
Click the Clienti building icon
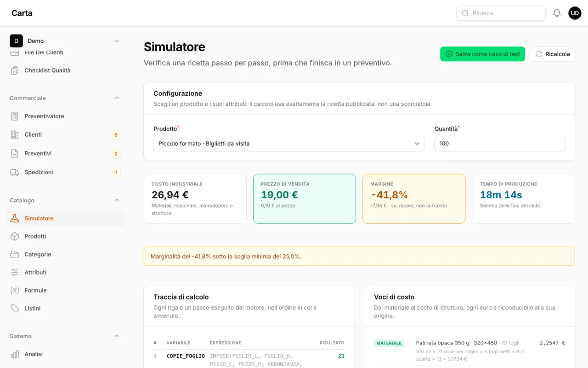point(15,134)
